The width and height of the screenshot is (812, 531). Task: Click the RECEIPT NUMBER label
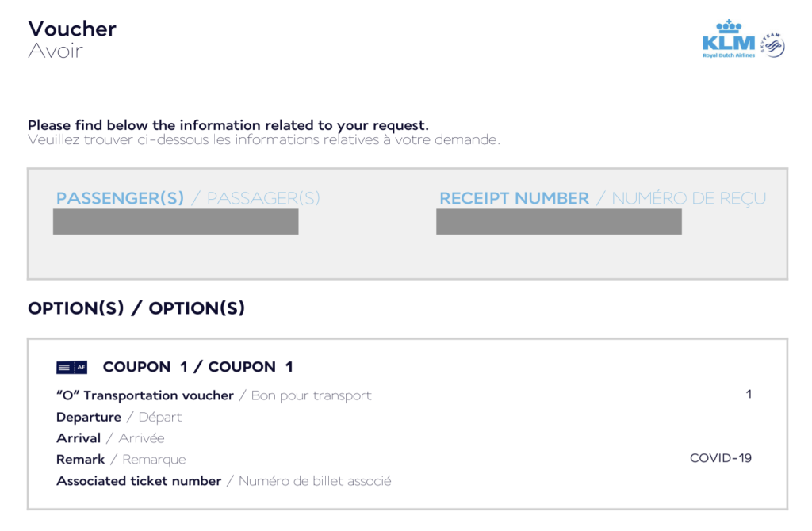click(x=514, y=198)
